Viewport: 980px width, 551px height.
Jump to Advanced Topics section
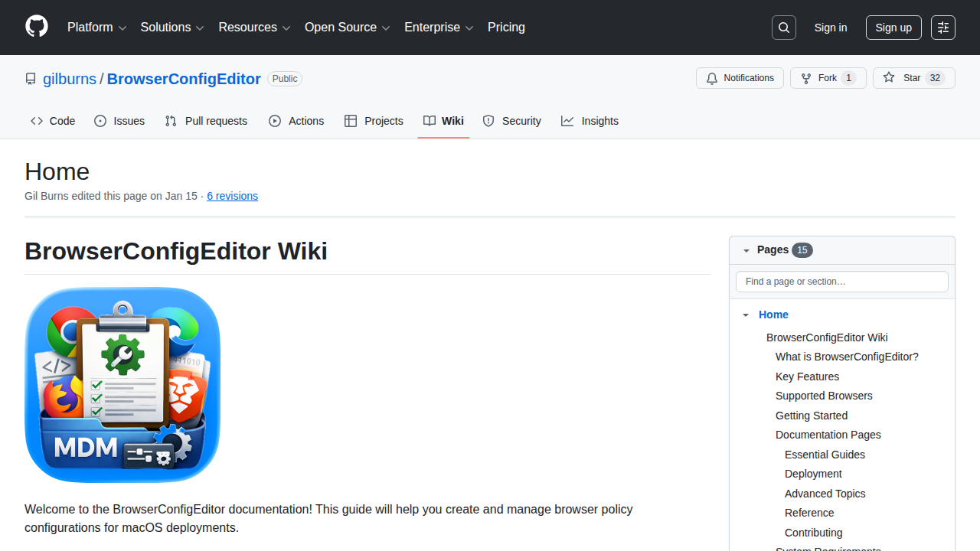[825, 494]
